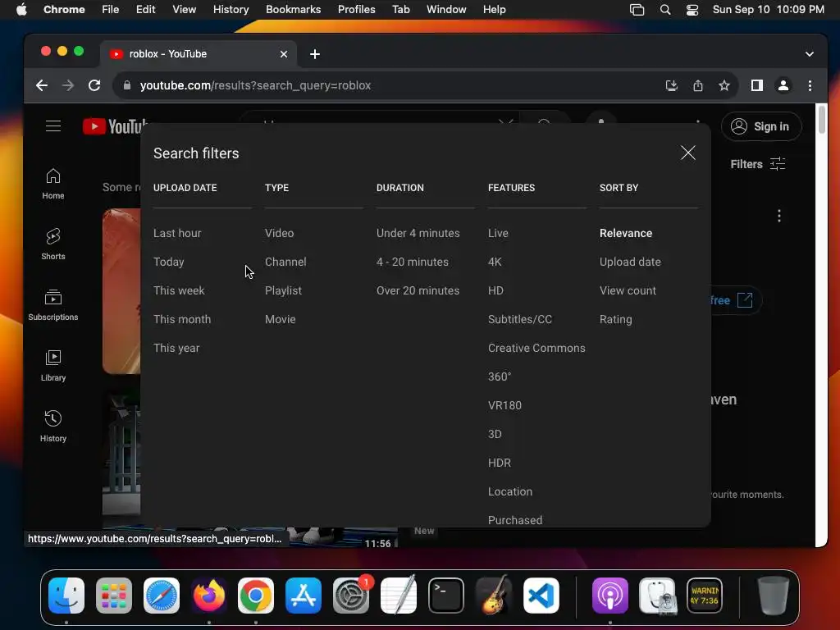Open Library in the sidebar
The width and height of the screenshot is (840, 630).
tap(53, 366)
